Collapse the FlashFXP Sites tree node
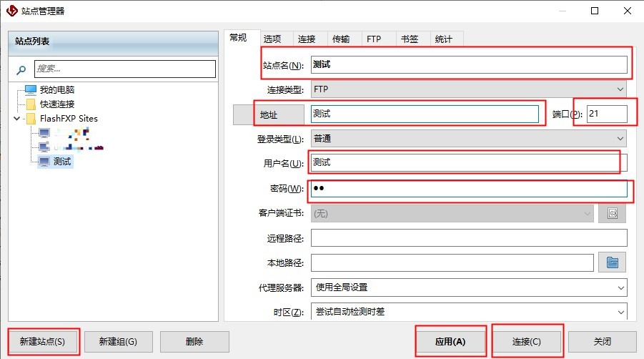This screenshot has height=359, width=644. click(x=17, y=119)
